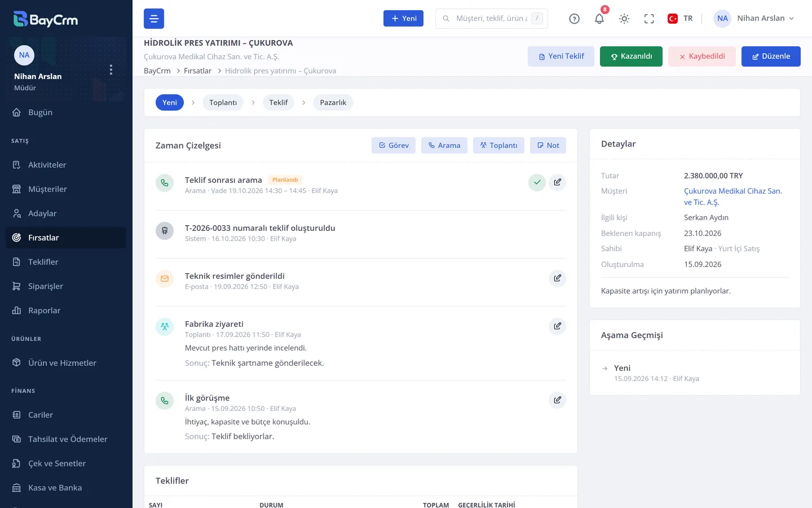812x508 pixels.
Task: Open notifications bell with 8 badge
Action: (599, 19)
